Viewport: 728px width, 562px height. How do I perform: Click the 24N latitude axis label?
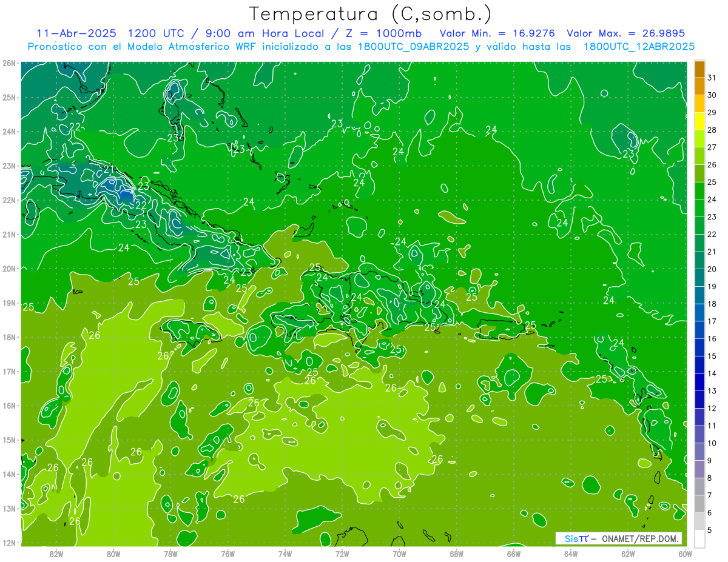pos(8,132)
